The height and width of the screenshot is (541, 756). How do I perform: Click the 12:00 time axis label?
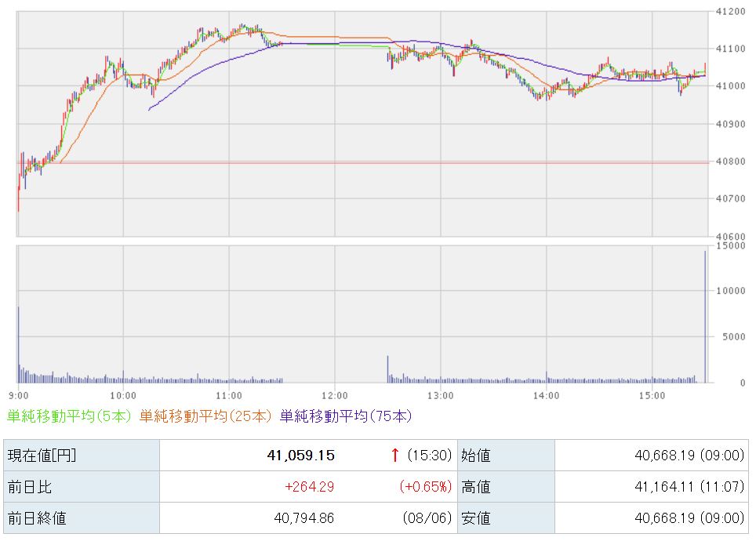pos(335,396)
